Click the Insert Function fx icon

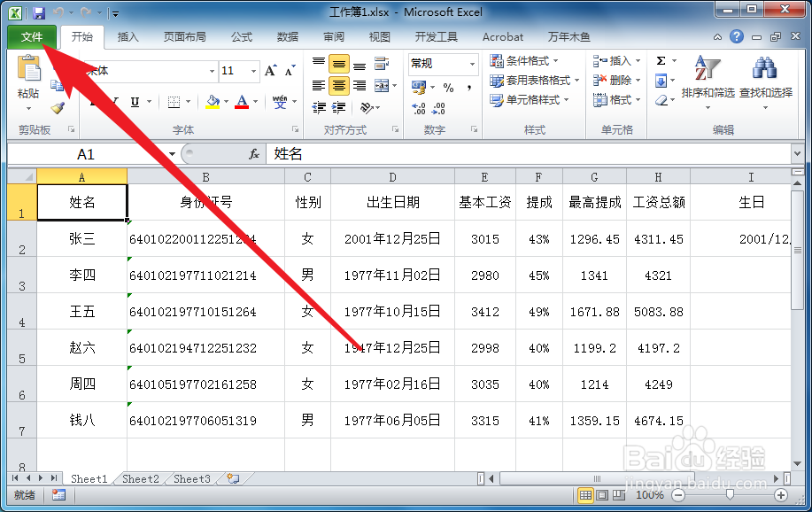click(254, 154)
